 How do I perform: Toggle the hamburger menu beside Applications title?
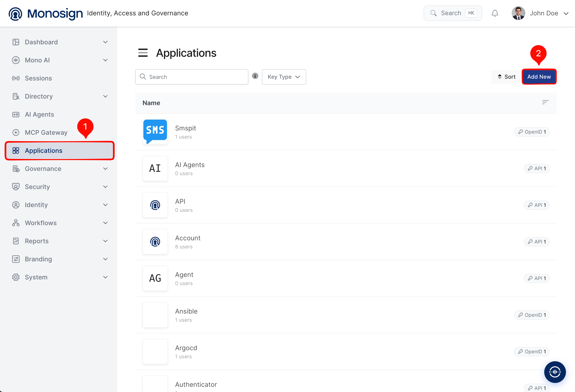coord(143,53)
